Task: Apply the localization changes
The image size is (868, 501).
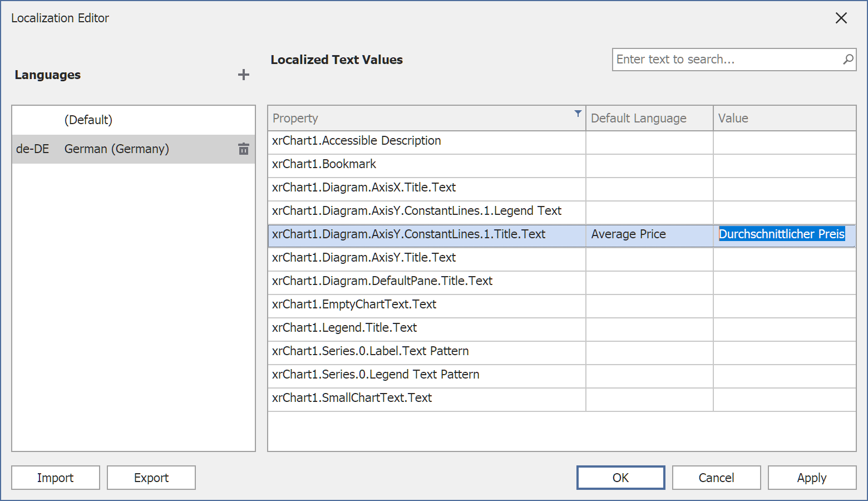Action: point(812,477)
